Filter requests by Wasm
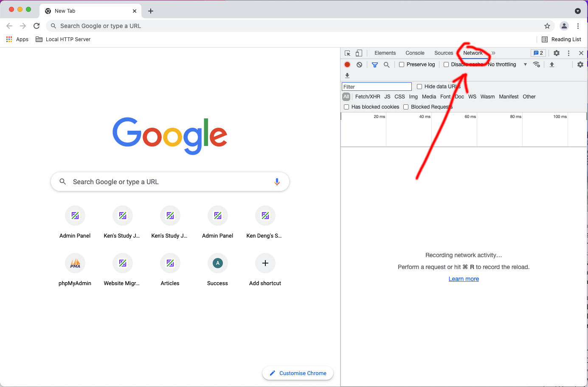Screen dimensions: 588x387 [x=487, y=97]
